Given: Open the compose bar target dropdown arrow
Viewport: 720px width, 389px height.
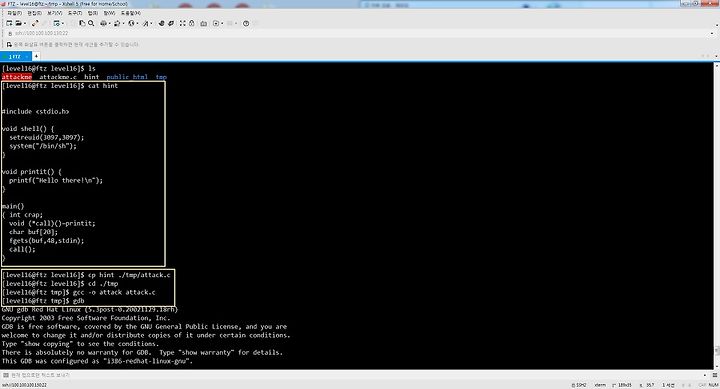Looking at the screenshot, I should click(705, 375).
